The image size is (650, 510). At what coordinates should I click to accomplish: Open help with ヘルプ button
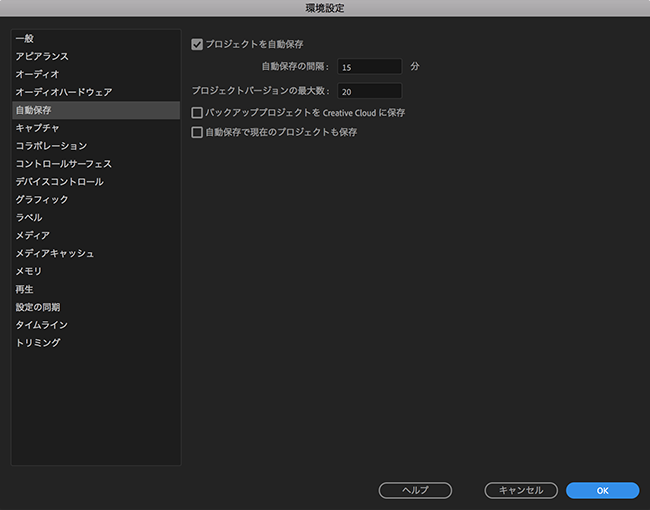tap(415, 490)
